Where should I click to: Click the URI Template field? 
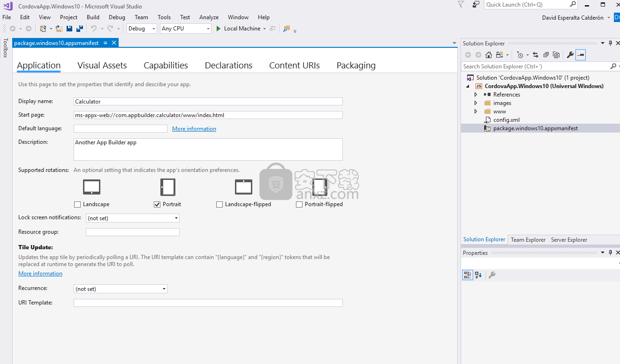click(x=208, y=303)
